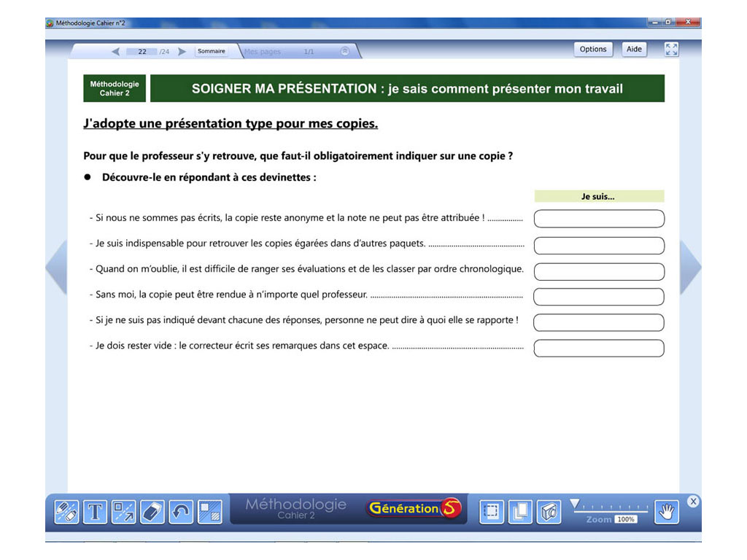Go back a page using the left arrow
Viewport: 747px width, 560px height.
point(115,51)
